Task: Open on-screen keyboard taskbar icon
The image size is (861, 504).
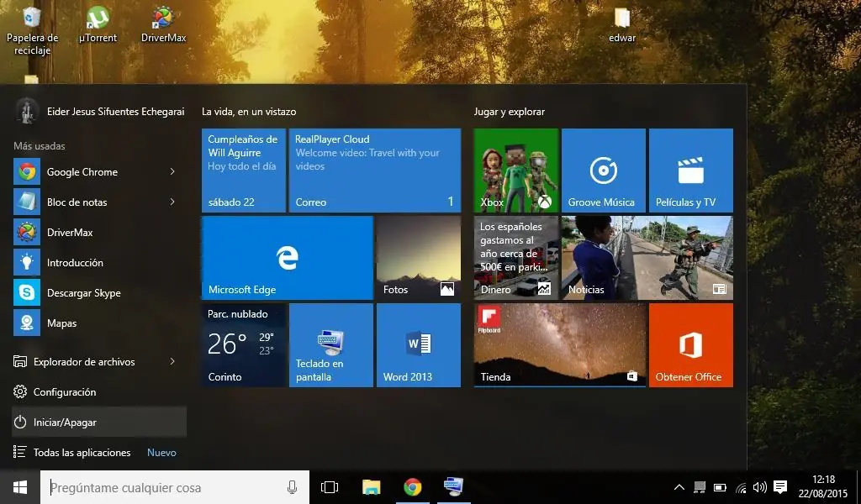Action: 454,487
